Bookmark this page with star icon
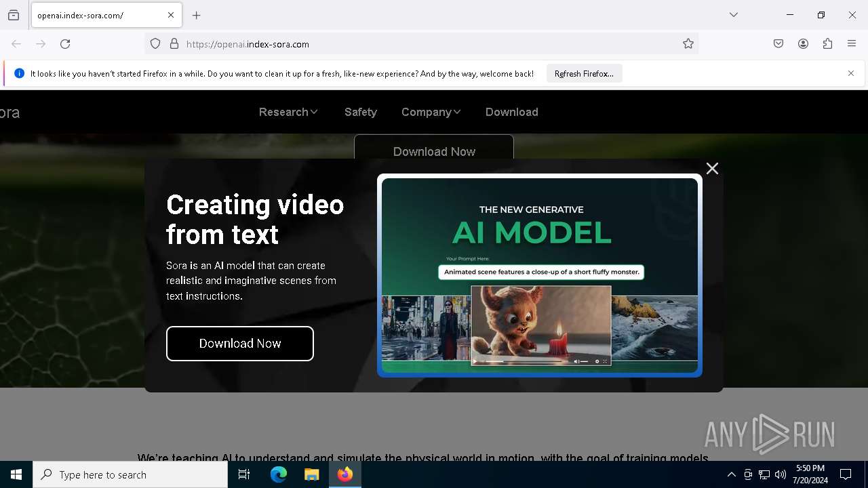Screen dimensions: 868x488 [688, 44]
